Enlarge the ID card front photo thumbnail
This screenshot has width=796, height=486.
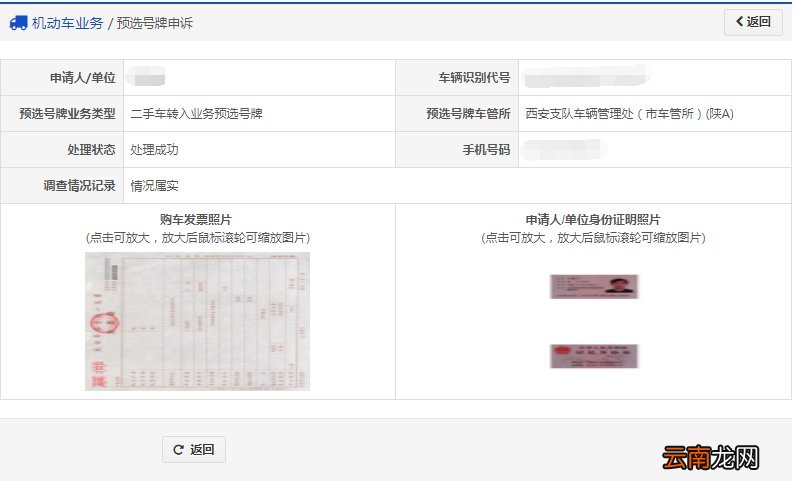click(x=594, y=286)
